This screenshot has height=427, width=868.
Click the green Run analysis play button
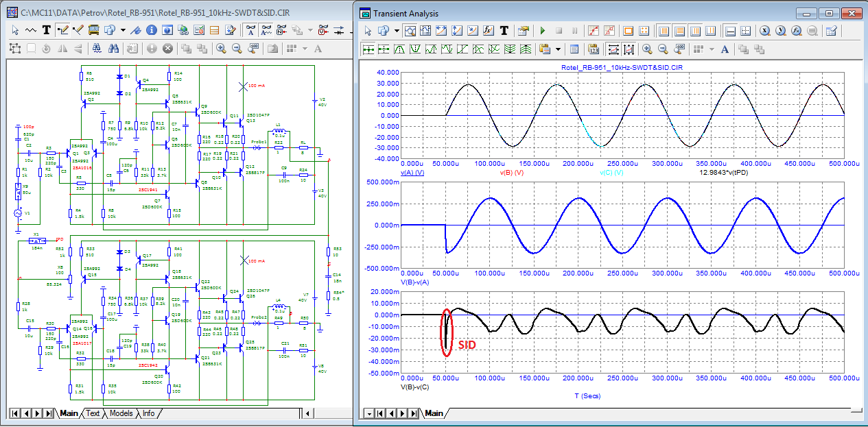coord(542,31)
